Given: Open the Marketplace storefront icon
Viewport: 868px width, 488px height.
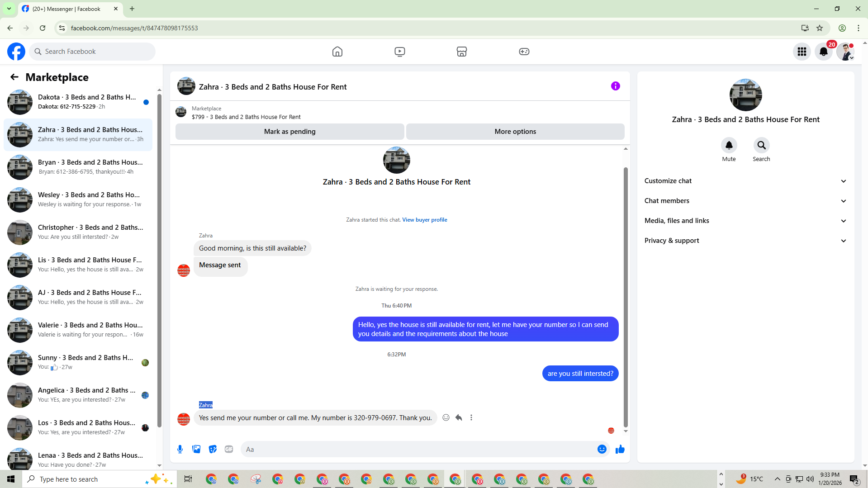Looking at the screenshot, I should tap(462, 52).
